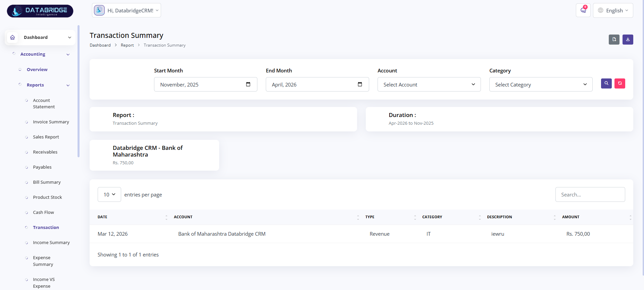The height and width of the screenshot is (290, 644).
Task: Sort table by Account column
Action: (358, 217)
